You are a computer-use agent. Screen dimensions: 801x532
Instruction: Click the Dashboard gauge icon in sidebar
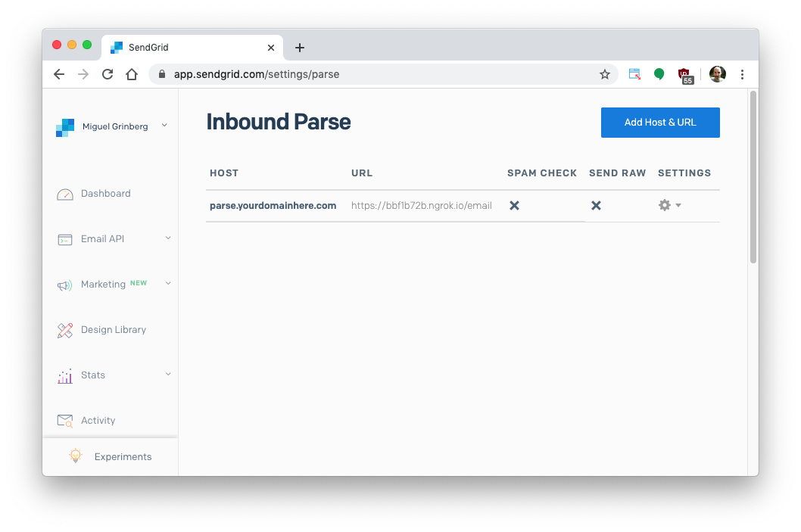65,194
